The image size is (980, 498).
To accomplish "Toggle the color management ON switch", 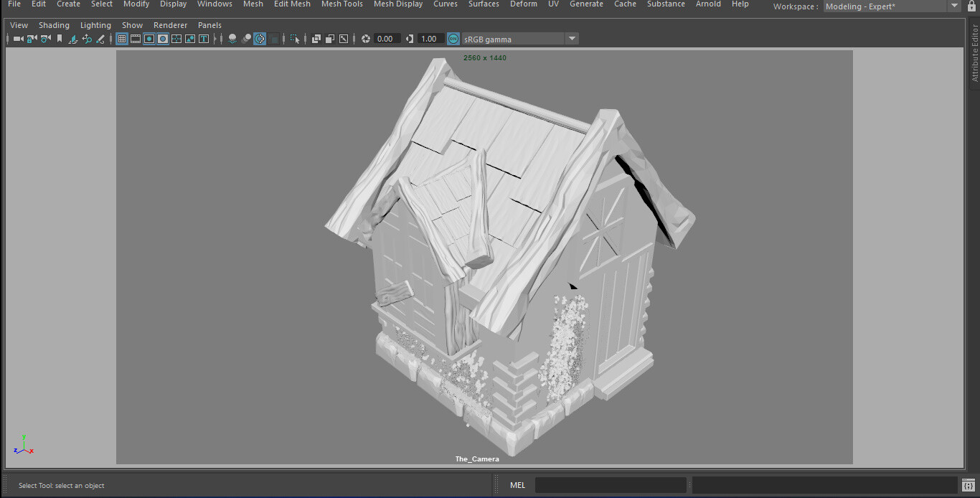I will (x=452, y=39).
